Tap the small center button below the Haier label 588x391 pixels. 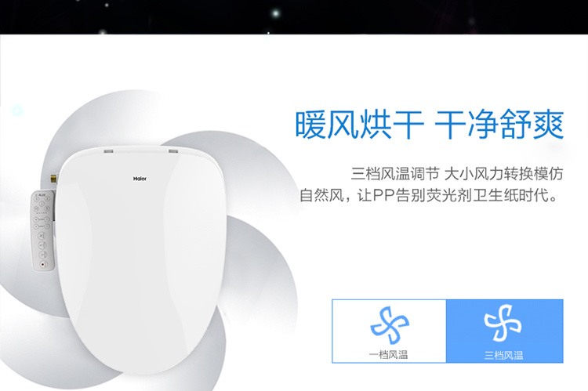click(42, 204)
